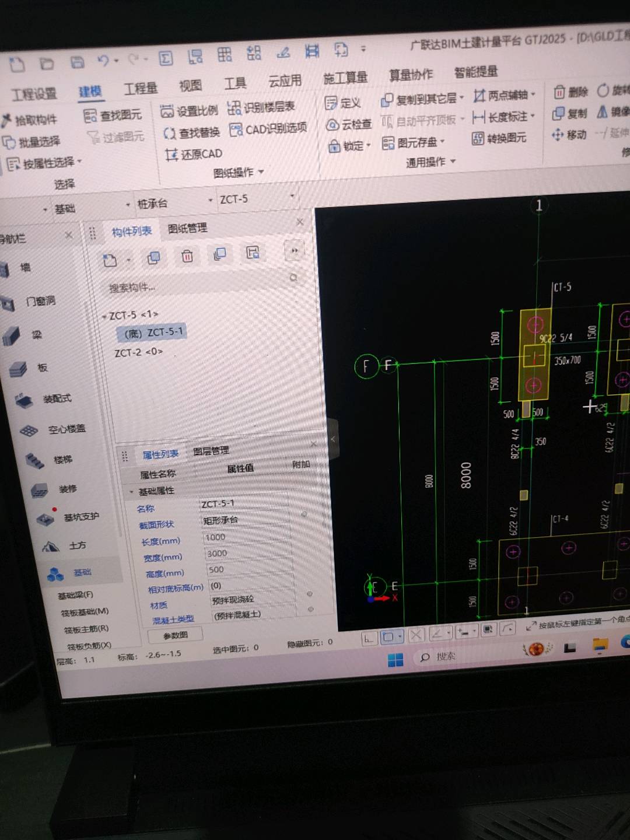630x840 pixels.
Task: Select 筏板主筋(R) in navigation
Action: (x=86, y=629)
